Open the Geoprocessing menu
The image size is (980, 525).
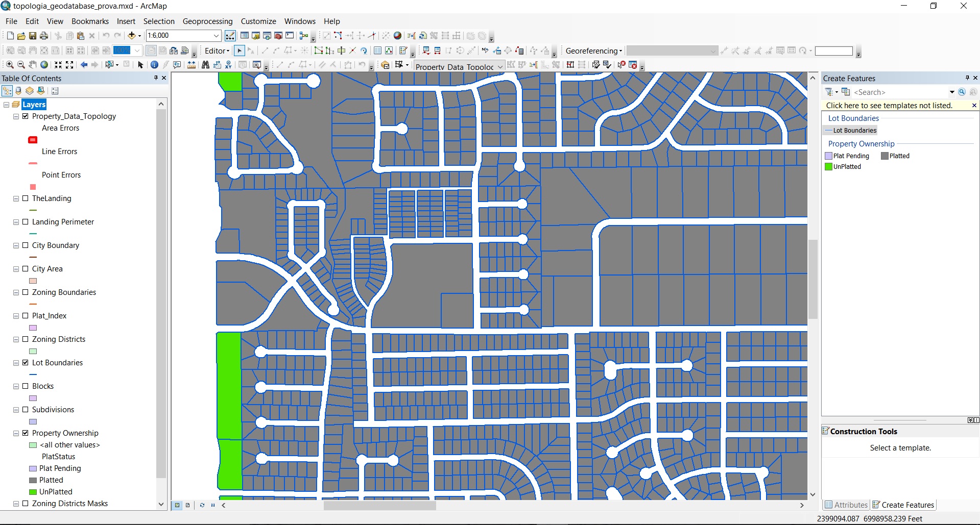[207, 21]
